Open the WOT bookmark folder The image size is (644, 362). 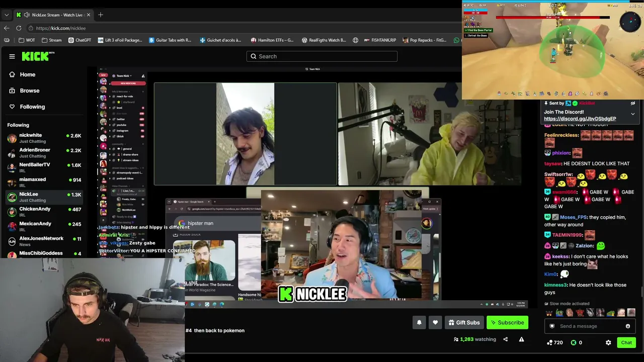(x=27, y=40)
